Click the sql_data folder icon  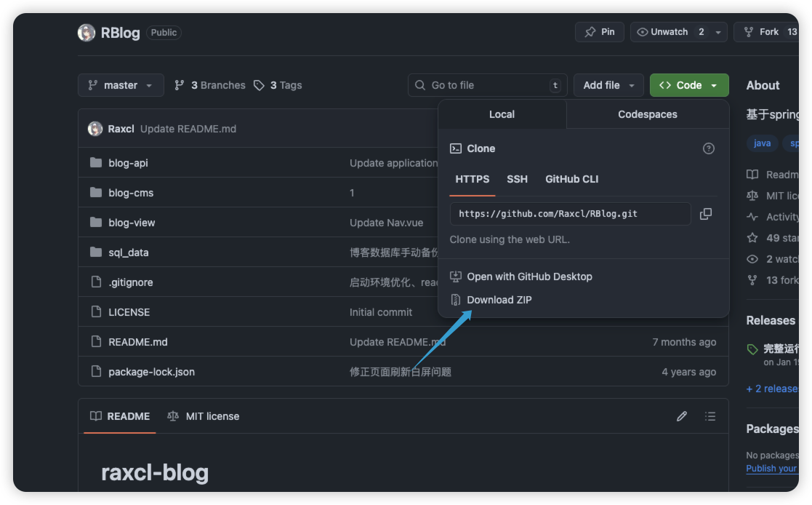point(96,252)
